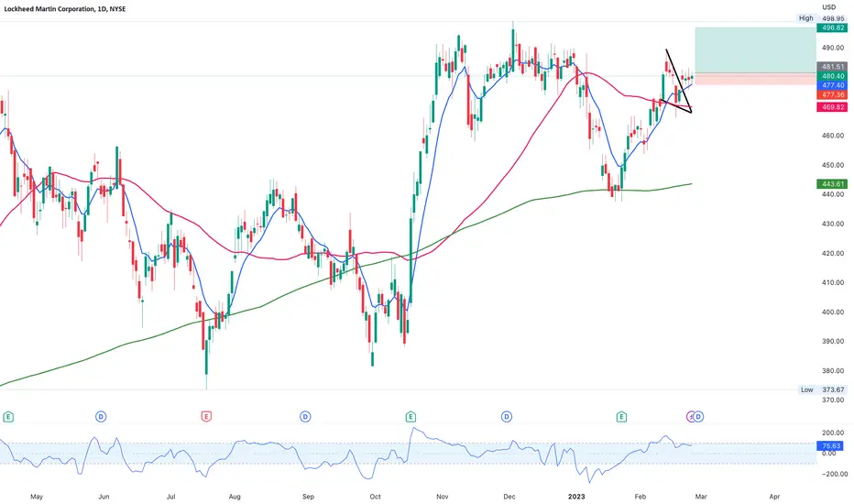Select the blue 477.40 moving average label
This screenshot has height=504, width=854.
point(832,85)
